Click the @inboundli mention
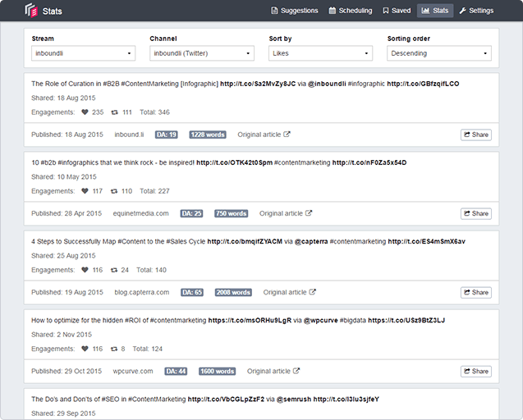Viewport: 523px width, 420px height. coord(327,84)
